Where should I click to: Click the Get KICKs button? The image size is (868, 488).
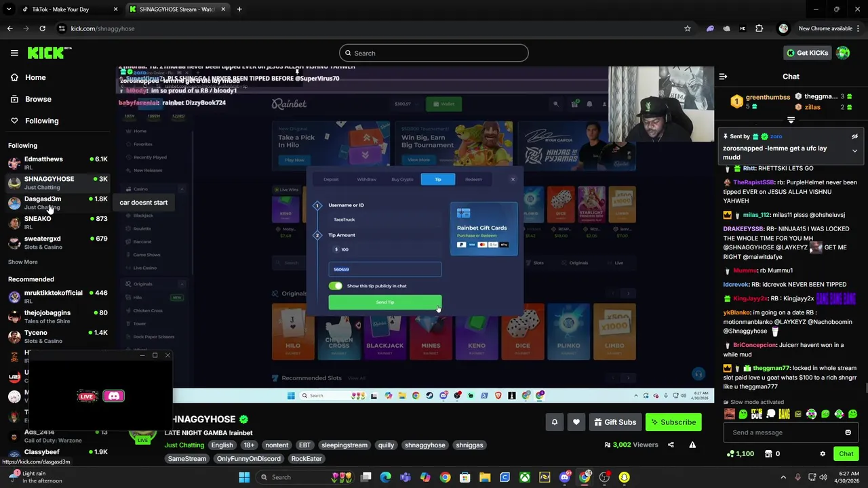(807, 53)
